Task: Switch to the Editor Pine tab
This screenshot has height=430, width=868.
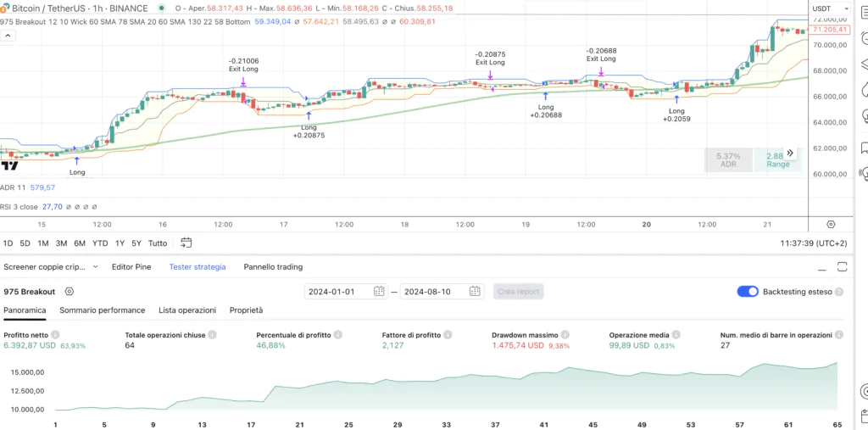Action: pyautogui.click(x=131, y=267)
